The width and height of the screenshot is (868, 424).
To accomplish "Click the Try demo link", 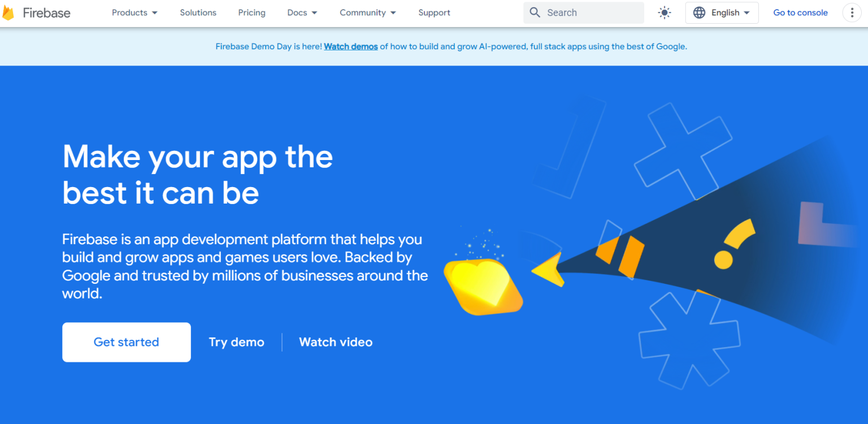I will 236,342.
